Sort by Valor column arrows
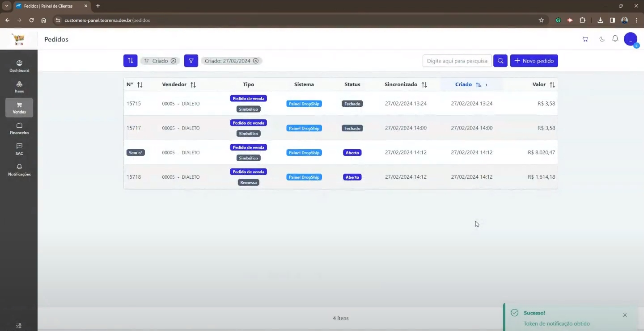This screenshot has width=644, height=331. tap(552, 85)
